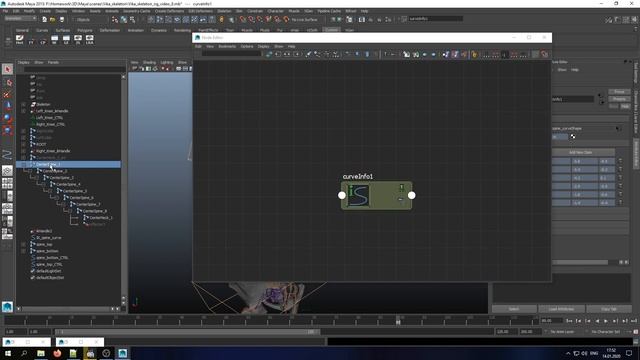Activate the Paint Selection tool
This screenshot has width=640, height=360.
(x=7, y=95)
